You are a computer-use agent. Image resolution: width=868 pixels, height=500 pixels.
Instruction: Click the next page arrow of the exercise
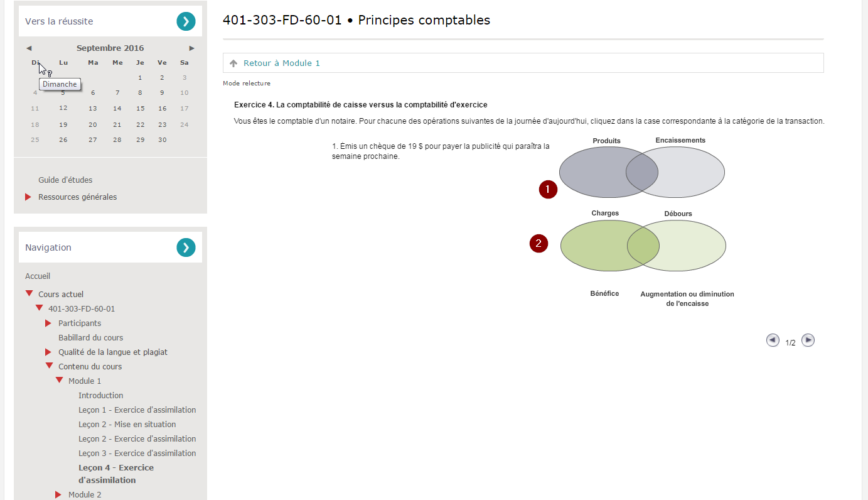pos(808,340)
